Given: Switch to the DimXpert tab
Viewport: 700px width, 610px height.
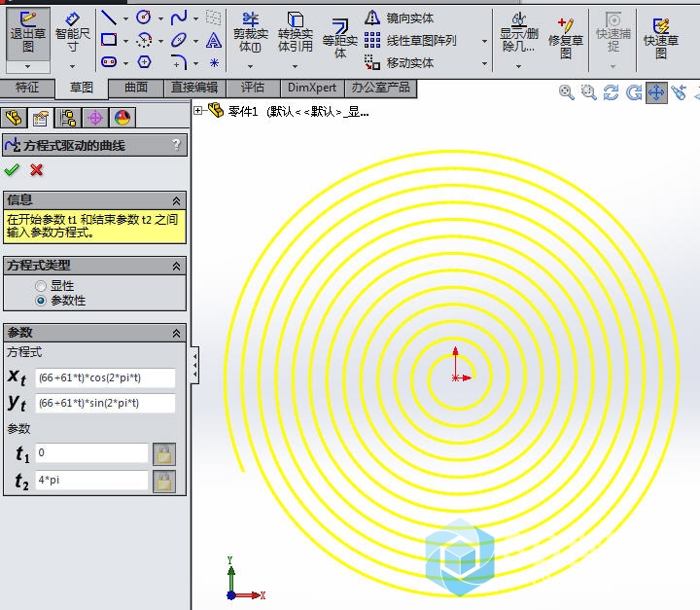Looking at the screenshot, I should click(312, 88).
